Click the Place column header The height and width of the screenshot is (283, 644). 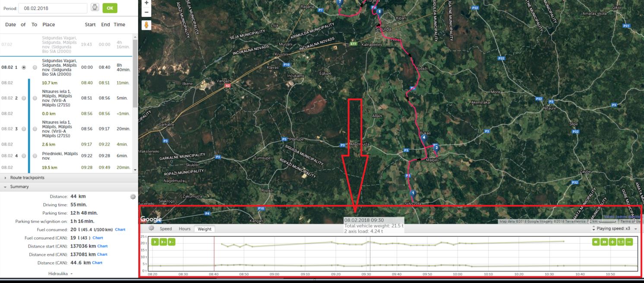point(49,25)
